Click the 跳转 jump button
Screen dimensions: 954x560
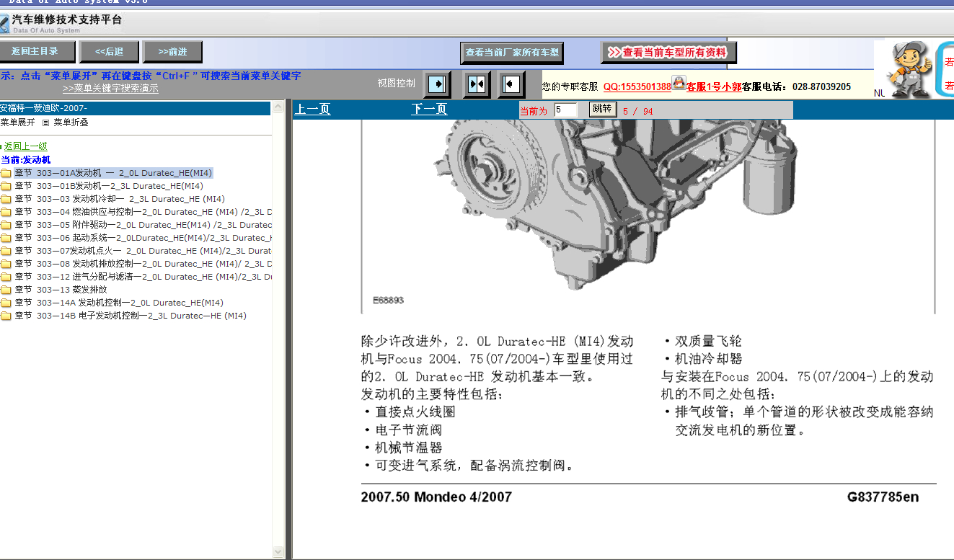coord(601,109)
